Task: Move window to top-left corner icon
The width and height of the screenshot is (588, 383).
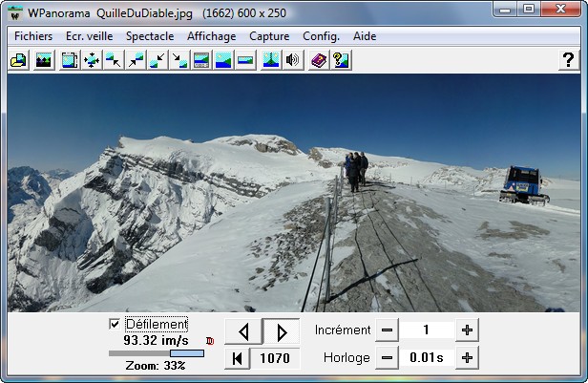Action: (x=114, y=60)
